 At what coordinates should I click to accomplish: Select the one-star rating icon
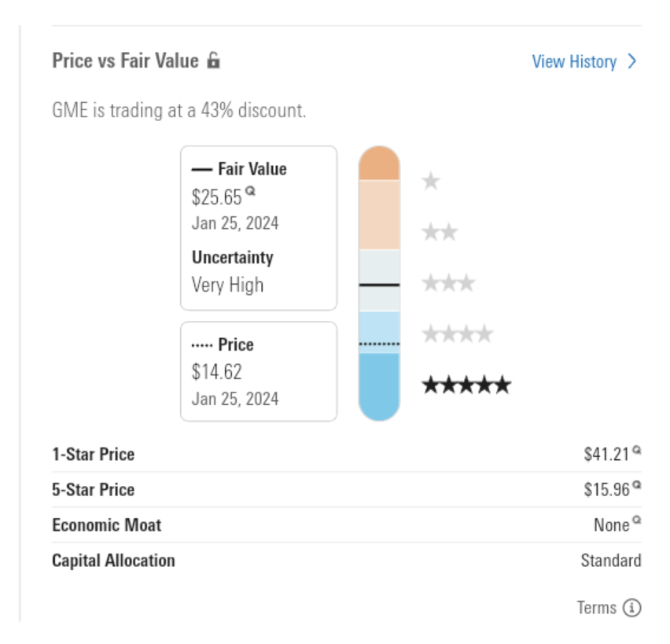(x=431, y=181)
